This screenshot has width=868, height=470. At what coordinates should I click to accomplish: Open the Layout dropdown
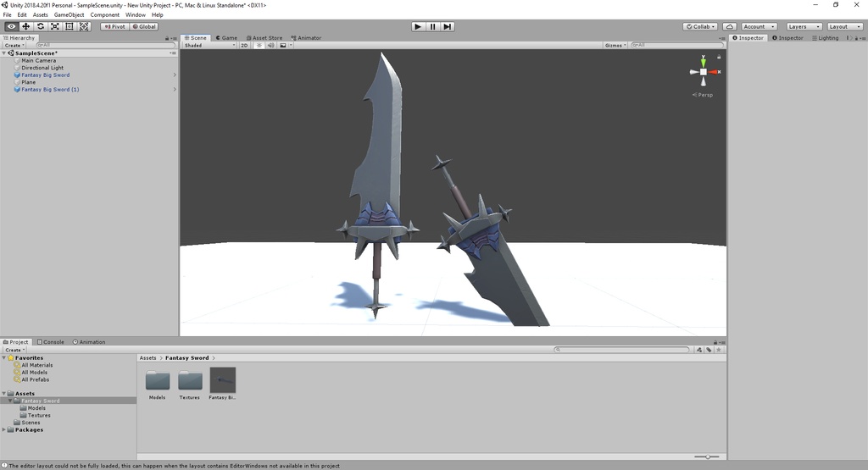845,26
